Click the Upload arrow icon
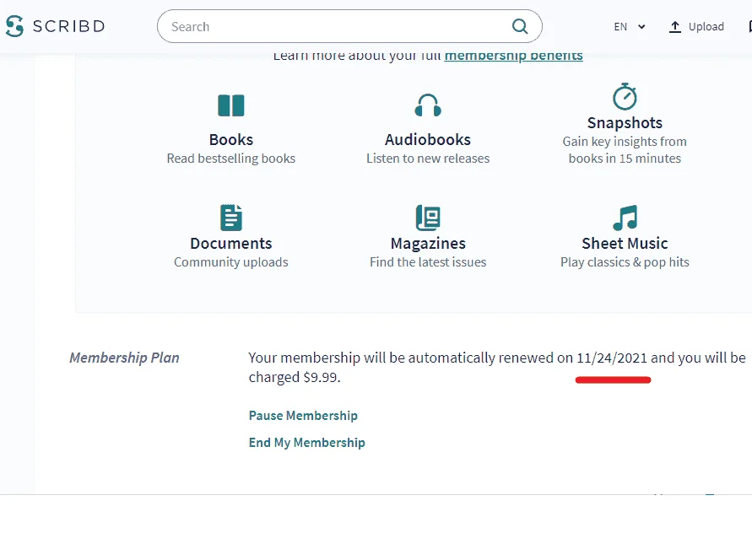 pos(675,27)
